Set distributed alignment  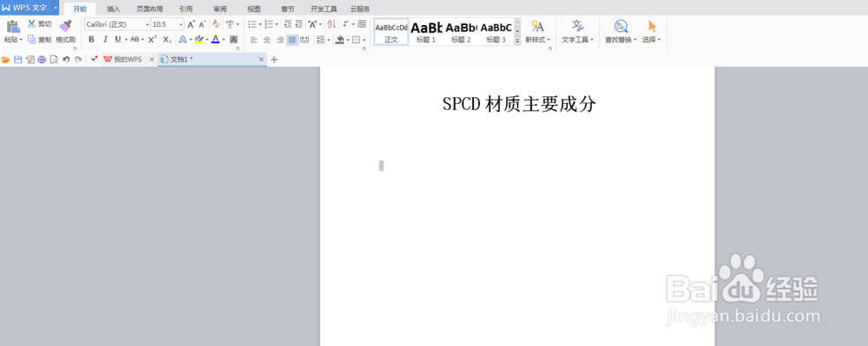[305, 40]
